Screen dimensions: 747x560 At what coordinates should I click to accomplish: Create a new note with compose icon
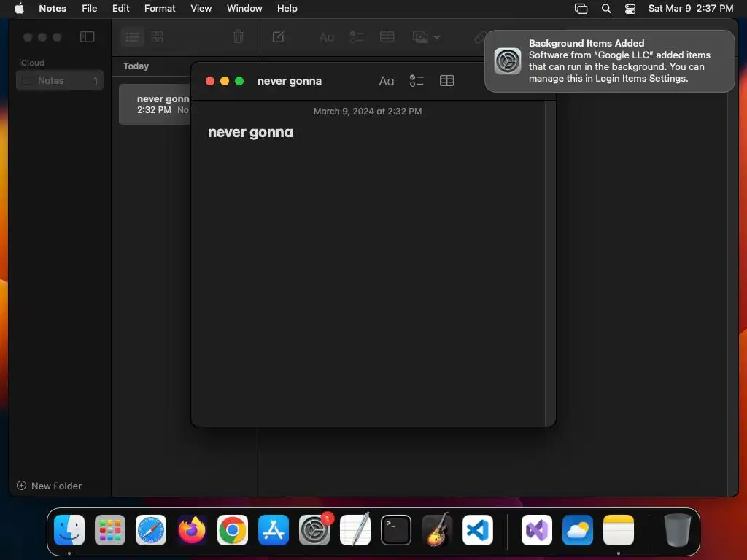point(279,36)
